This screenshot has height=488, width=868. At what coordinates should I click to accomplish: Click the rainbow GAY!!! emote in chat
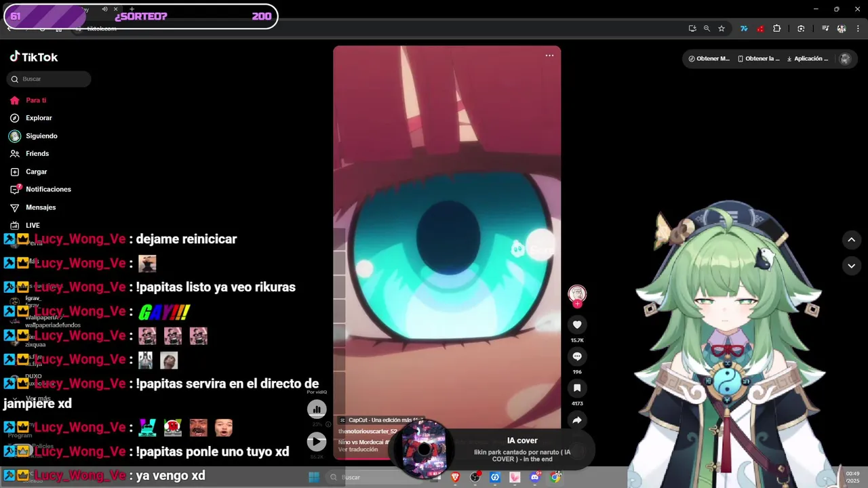(164, 312)
